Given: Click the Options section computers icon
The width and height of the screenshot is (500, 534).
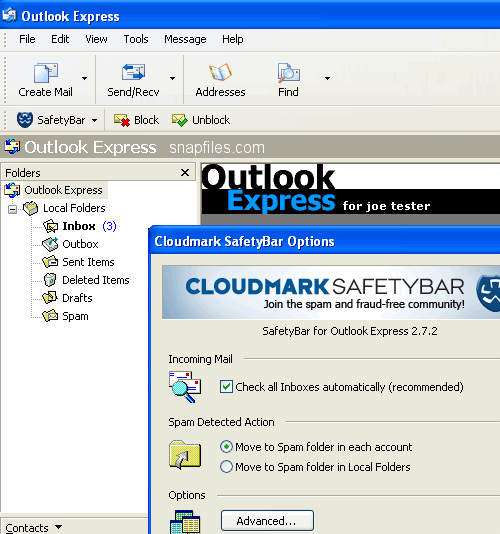Looking at the screenshot, I should pos(185,522).
